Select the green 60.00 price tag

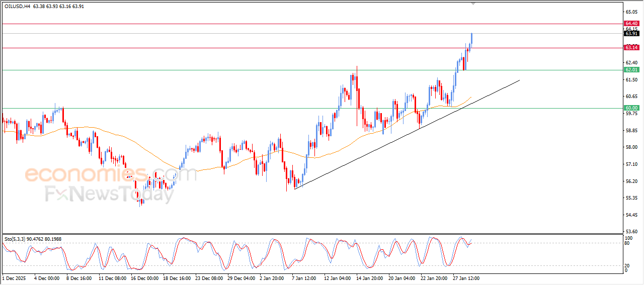click(x=631, y=108)
